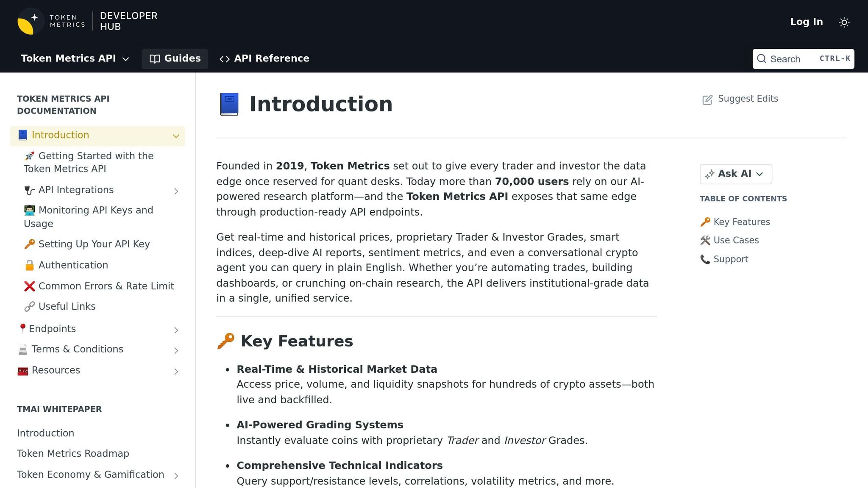Click the Suggest Edits pencil icon
Screen dimensions: 868x488
tap(707, 100)
